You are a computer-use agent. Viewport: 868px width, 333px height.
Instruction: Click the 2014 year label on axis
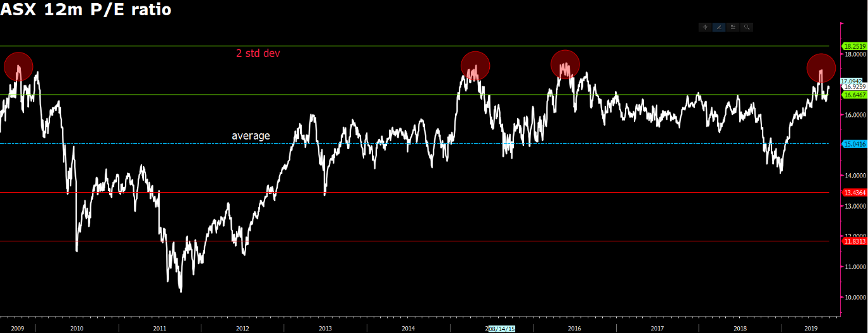coord(408,329)
